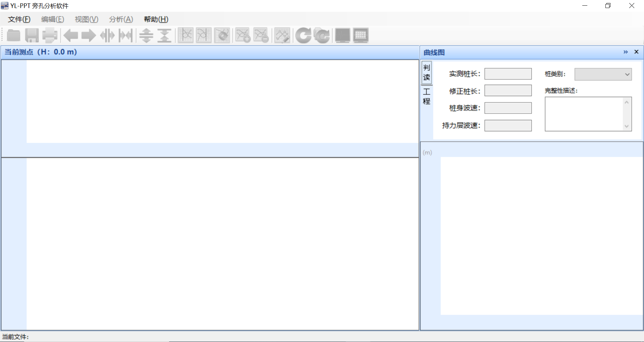Click the save floppy disk icon

tap(32, 36)
